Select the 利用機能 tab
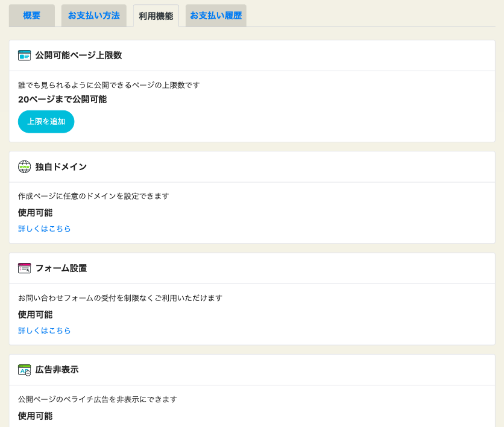The height and width of the screenshot is (427, 504). pyautogui.click(x=156, y=16)
